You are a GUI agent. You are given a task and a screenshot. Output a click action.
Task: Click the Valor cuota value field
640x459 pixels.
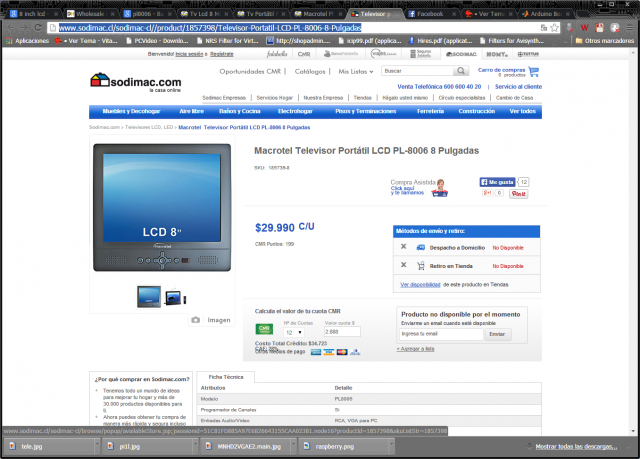point(342,332)
